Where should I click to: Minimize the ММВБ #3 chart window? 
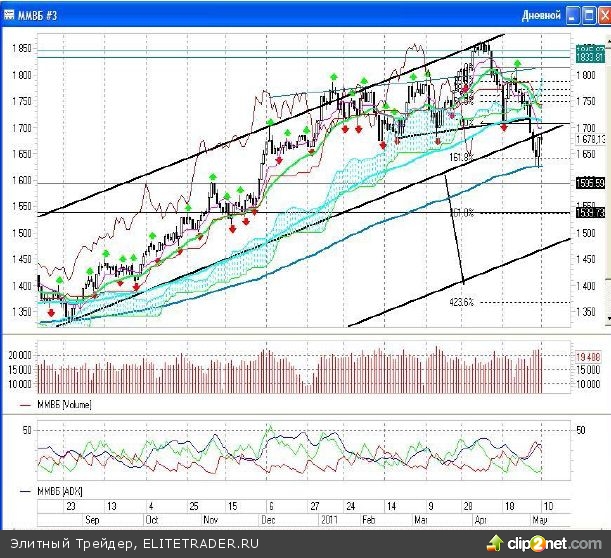572,14
